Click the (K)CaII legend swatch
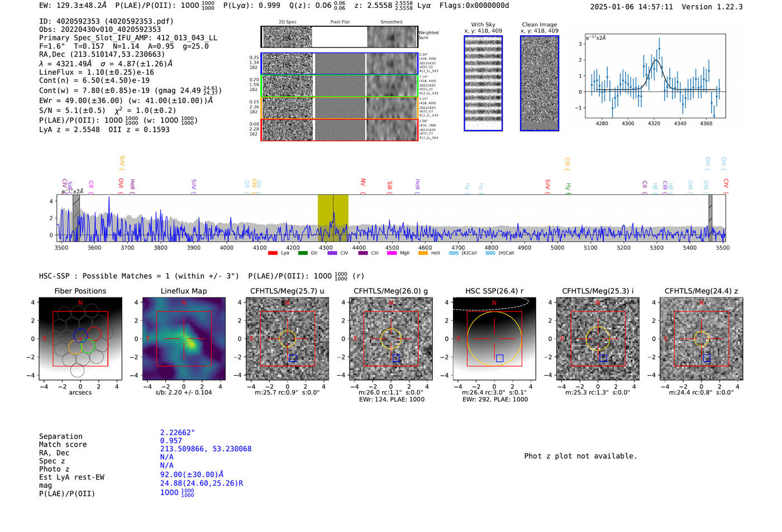Viewport: 782px width, 532px height. [x=454, y=253]
